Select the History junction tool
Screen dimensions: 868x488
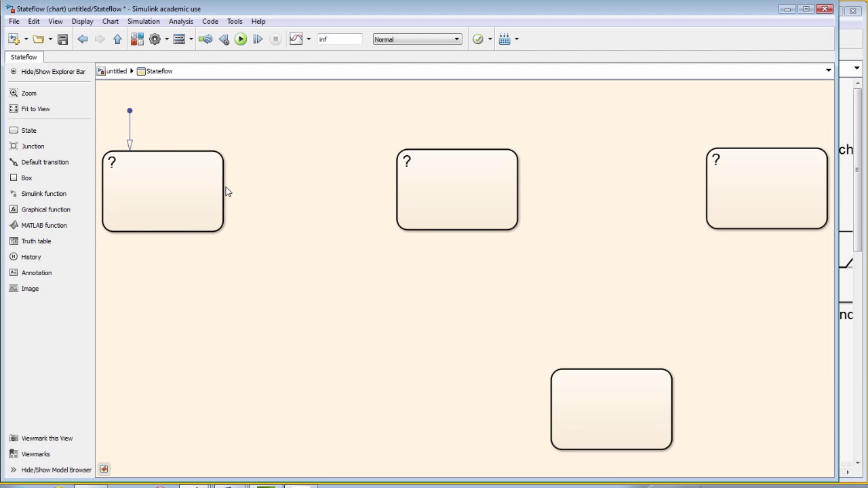(x=26, y=257)
